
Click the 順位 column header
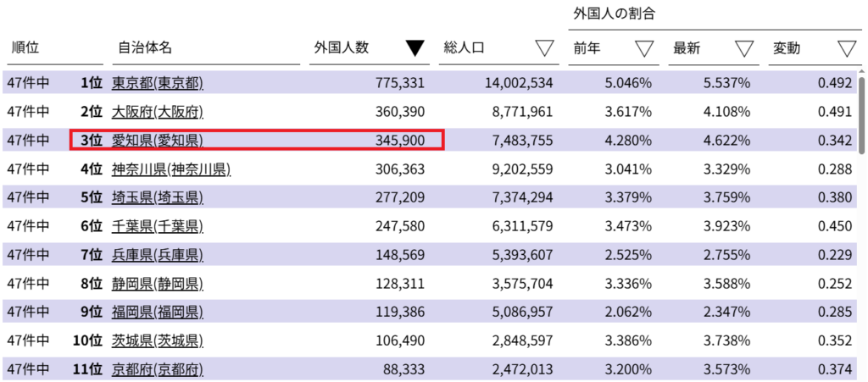click(25, 49)
